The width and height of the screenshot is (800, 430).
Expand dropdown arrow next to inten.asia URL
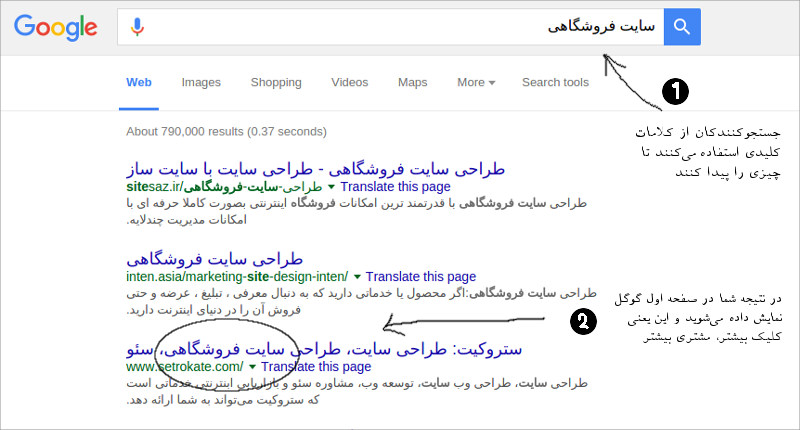pyautogui.click(x=357, y=277)
